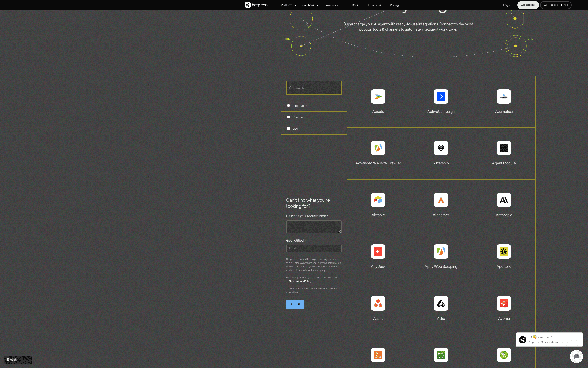Open the chat bubble widget
Screen dimensions: 588x368
[576, 357]
